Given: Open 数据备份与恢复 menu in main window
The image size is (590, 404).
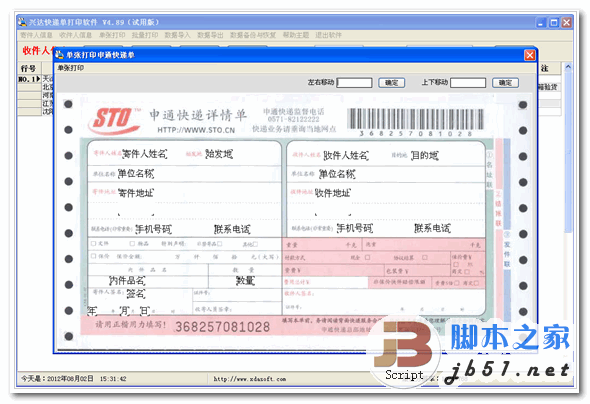Looking at the screenshot, I should pos(253,35).
